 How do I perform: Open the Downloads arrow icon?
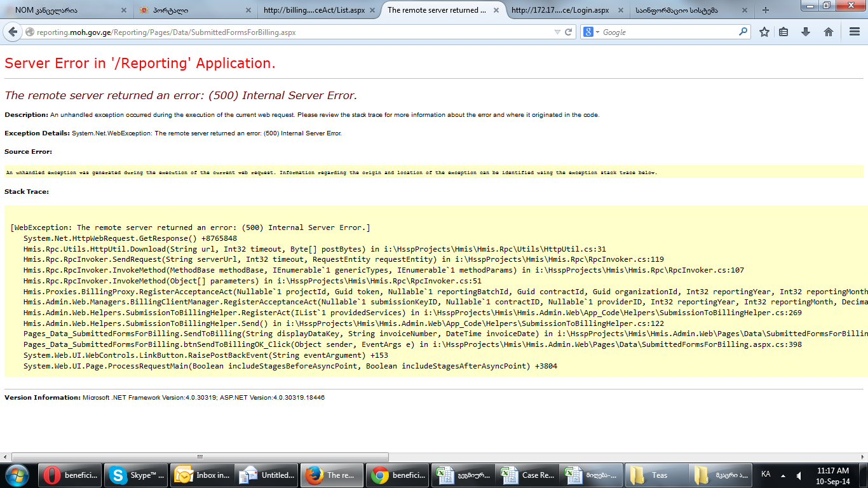(806, 32)
